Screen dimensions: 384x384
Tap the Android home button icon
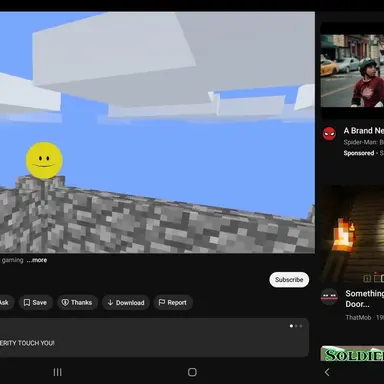pyautogui.click(x=192, y=372)
